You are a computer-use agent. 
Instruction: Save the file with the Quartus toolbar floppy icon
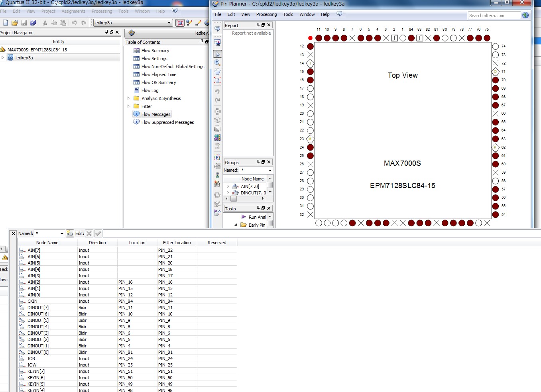[24, 23]
